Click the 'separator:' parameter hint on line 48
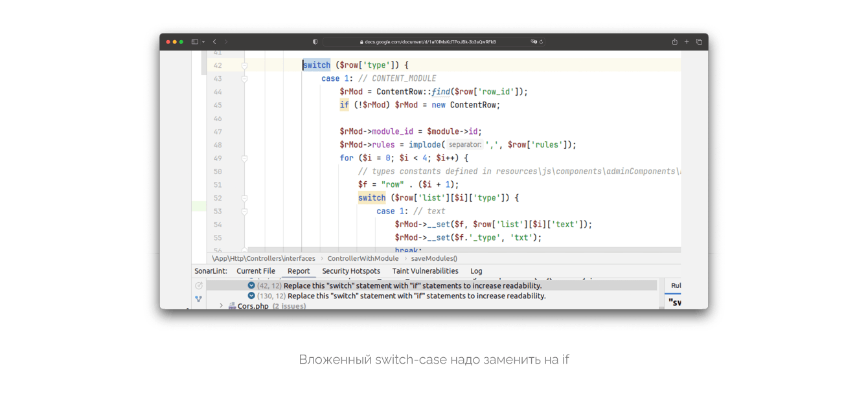This screenshot has height=396, width=868. 465,145
